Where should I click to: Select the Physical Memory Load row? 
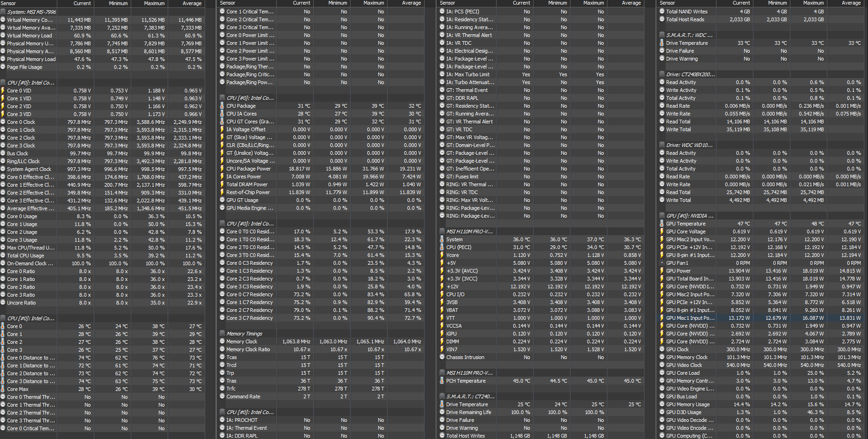coord(102,59)
